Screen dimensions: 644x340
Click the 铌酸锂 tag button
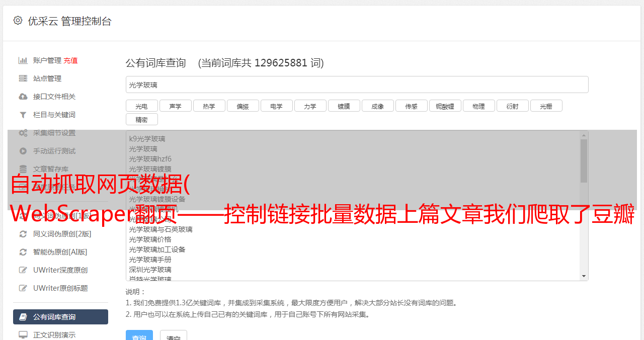(x=445, y=106)
